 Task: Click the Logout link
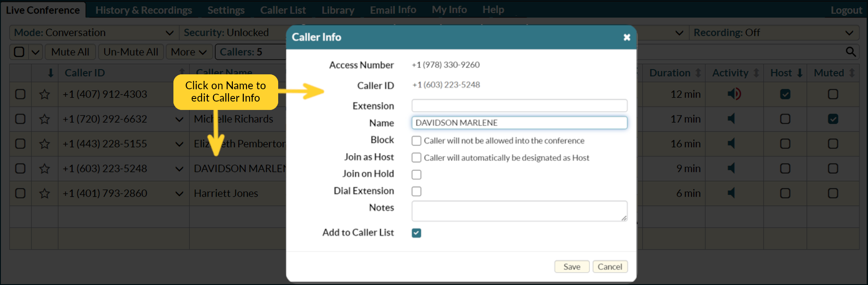(846, 10)
